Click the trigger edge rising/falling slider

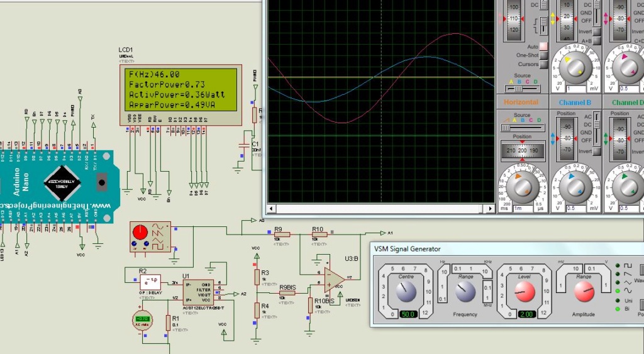544,26
